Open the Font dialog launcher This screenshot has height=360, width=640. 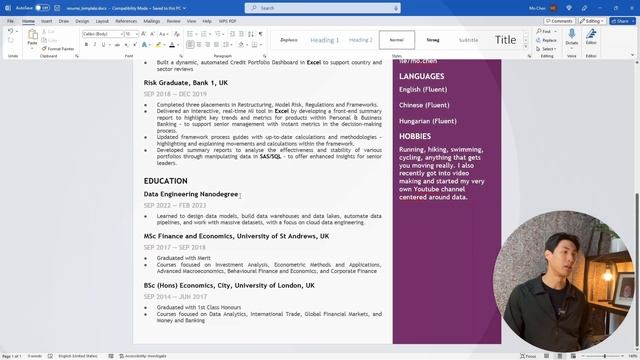point(180,56)
